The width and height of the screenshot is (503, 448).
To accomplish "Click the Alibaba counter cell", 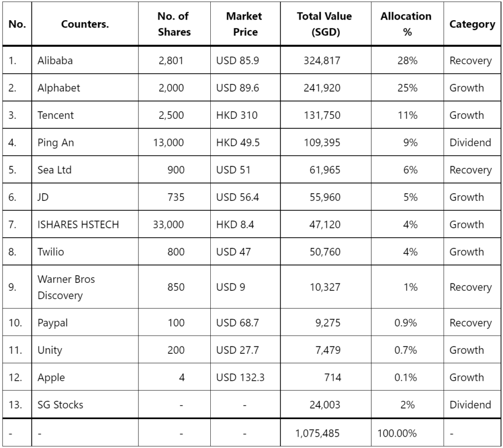I will [x=85, y=60].
